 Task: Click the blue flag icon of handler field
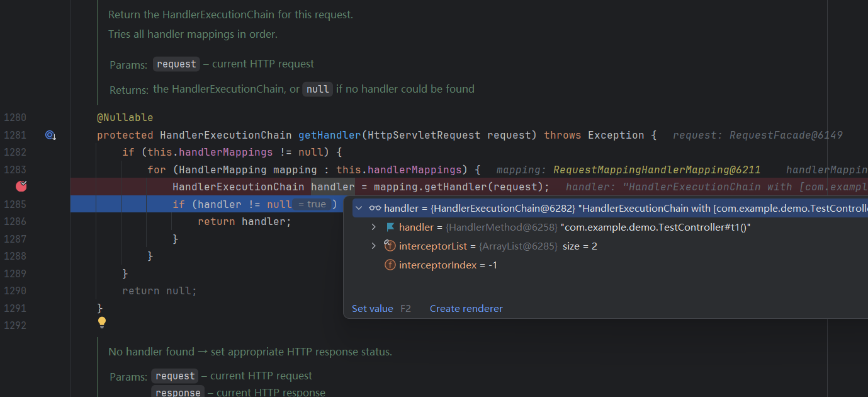(x=390, y=227)
